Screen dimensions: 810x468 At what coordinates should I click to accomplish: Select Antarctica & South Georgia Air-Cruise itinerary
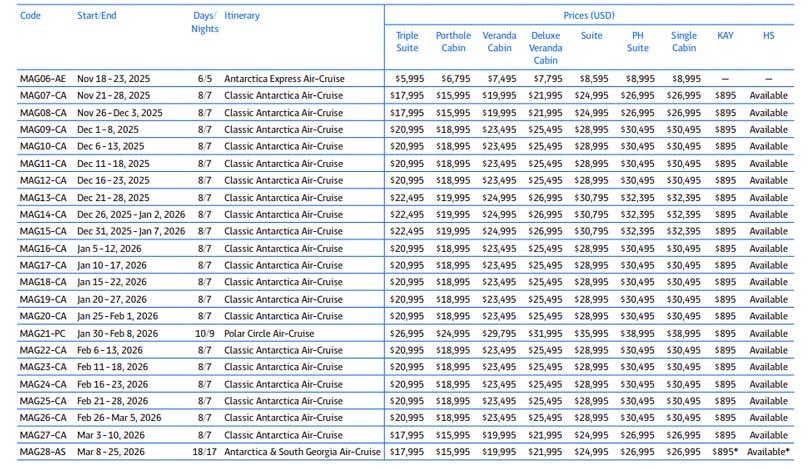click(x=302, y=451)
